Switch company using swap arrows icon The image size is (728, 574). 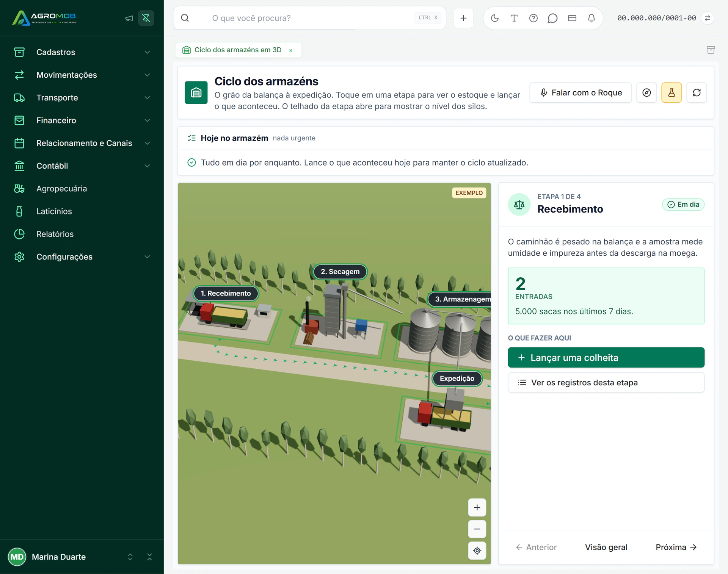708,18
